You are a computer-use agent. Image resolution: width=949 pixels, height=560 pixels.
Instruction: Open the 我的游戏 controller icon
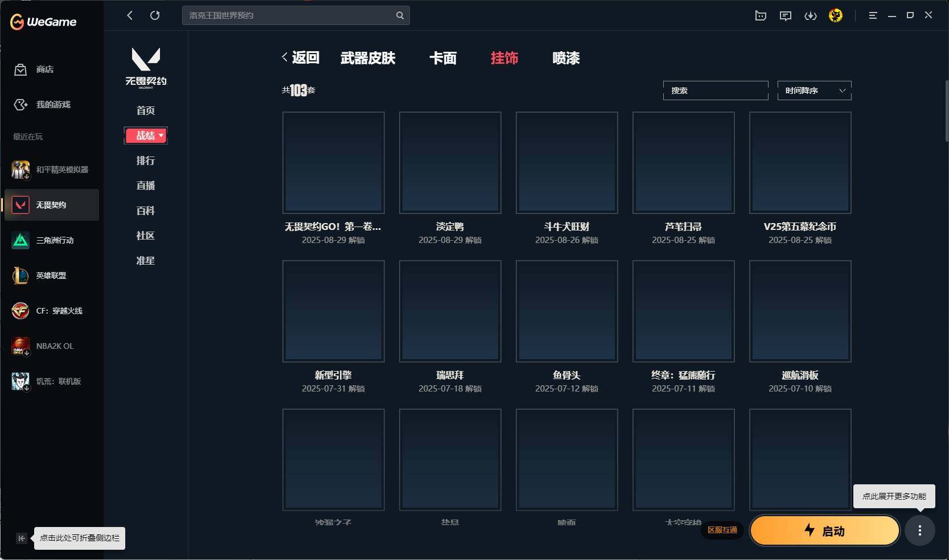pos(20,105)
